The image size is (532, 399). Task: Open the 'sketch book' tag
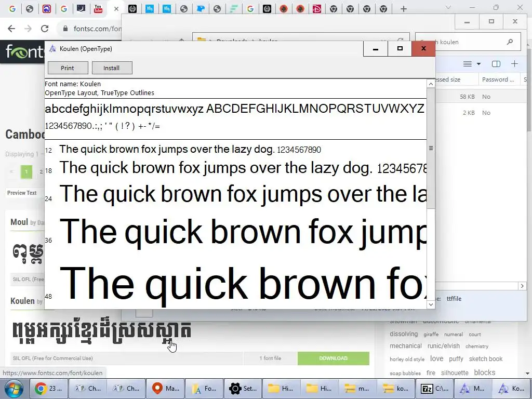coord(486,358)
